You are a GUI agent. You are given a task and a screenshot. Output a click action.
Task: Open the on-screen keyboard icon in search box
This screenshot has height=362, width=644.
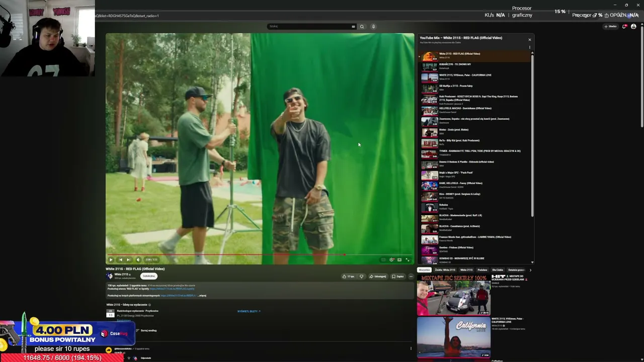[x=353, y=27]
